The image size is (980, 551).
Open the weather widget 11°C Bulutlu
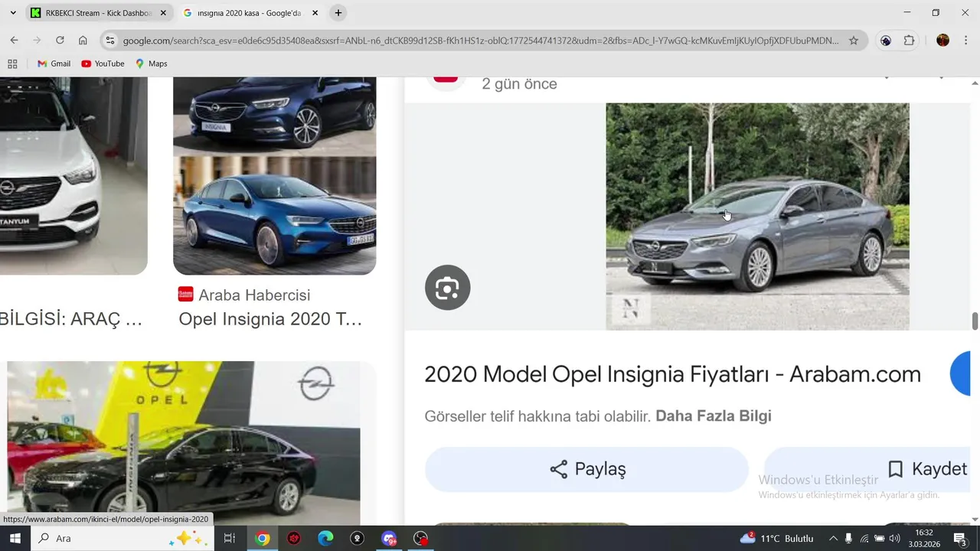pyautogui.click(x=776, y=538)
